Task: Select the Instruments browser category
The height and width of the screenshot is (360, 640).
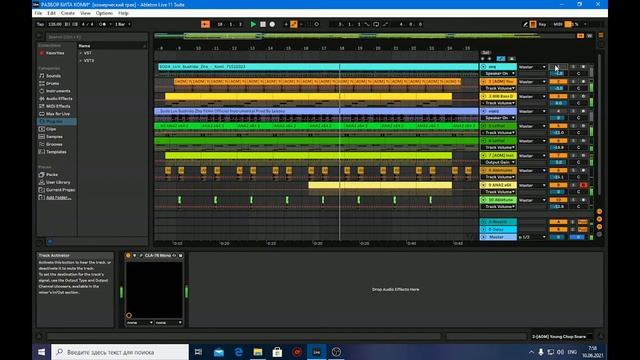Action: (58, 91)
